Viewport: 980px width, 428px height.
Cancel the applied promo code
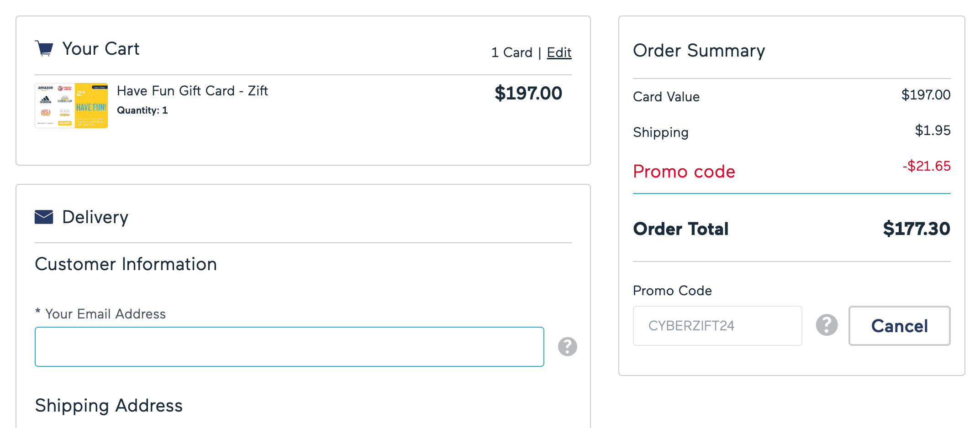point(899,326)
